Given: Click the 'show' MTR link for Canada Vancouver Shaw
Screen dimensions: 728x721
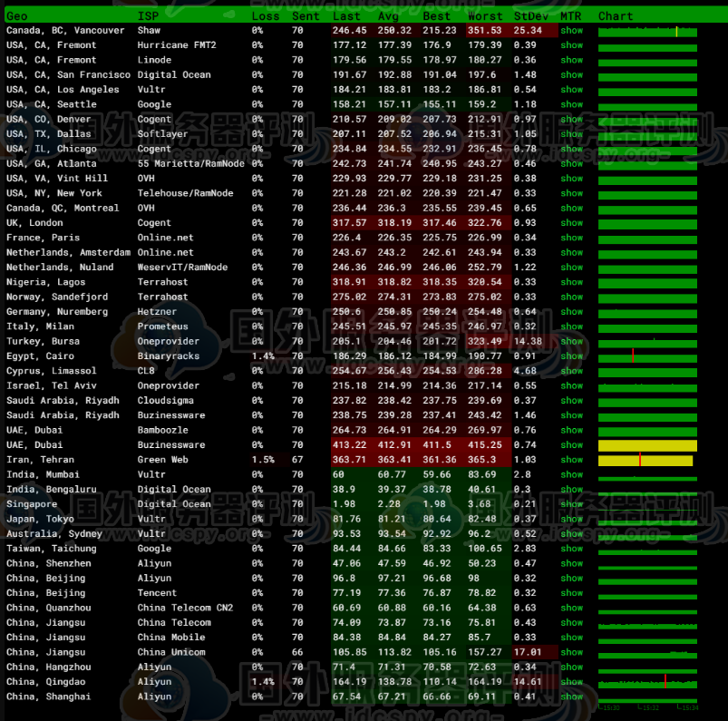Looking at the screenshot, I should pyautogui.click(x=571, y=31).
